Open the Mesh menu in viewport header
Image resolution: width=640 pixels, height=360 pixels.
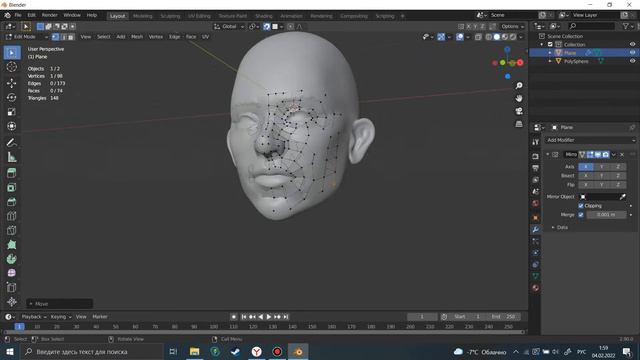point(137,37)
